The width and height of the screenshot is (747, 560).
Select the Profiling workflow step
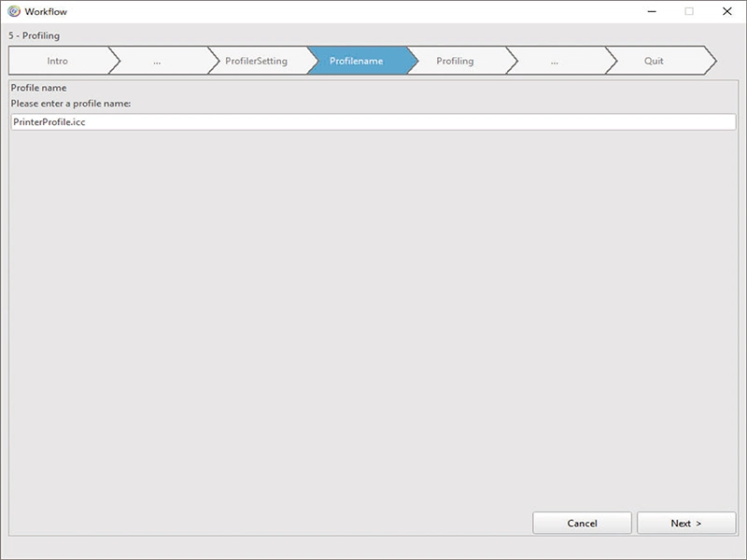click(x=457, y=60)
